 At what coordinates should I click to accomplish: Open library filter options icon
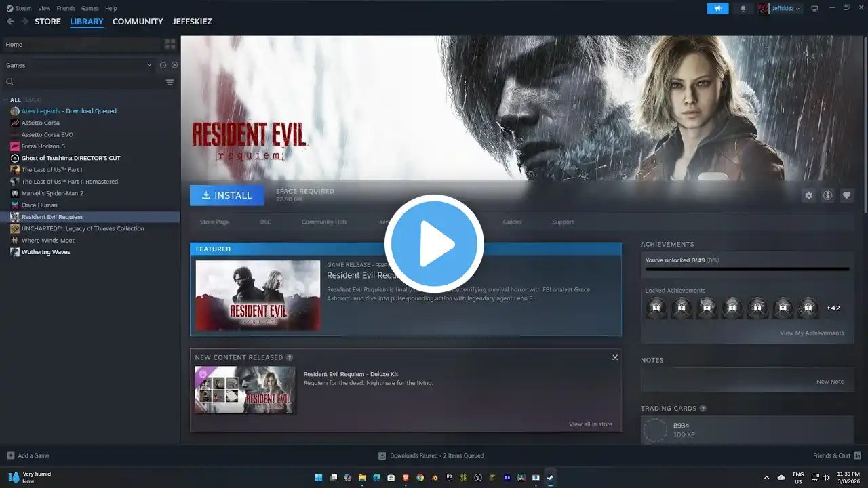pos(170,82)
